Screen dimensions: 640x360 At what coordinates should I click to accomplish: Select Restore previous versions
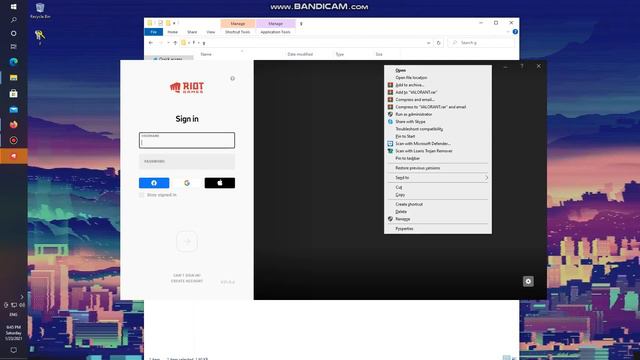[438, 168]
